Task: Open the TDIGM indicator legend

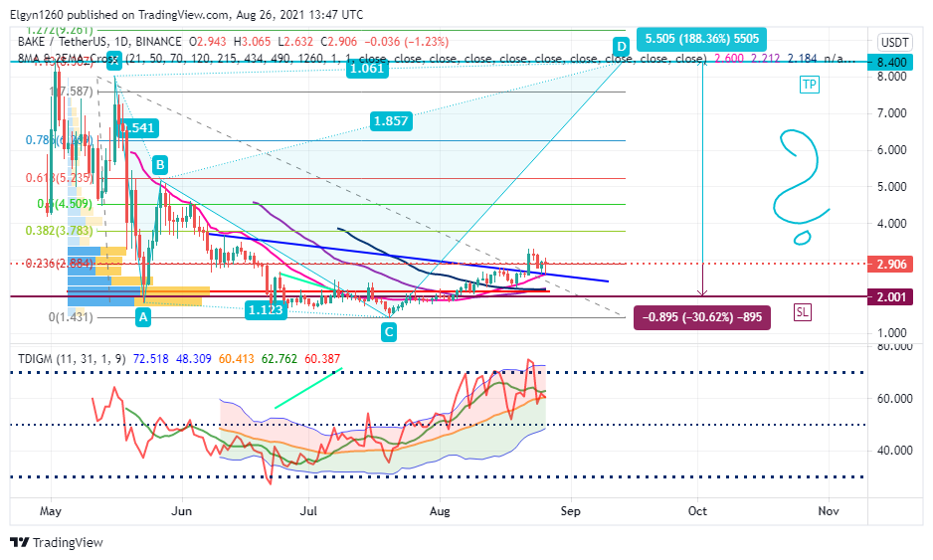Action: click(x=72, y=359)
